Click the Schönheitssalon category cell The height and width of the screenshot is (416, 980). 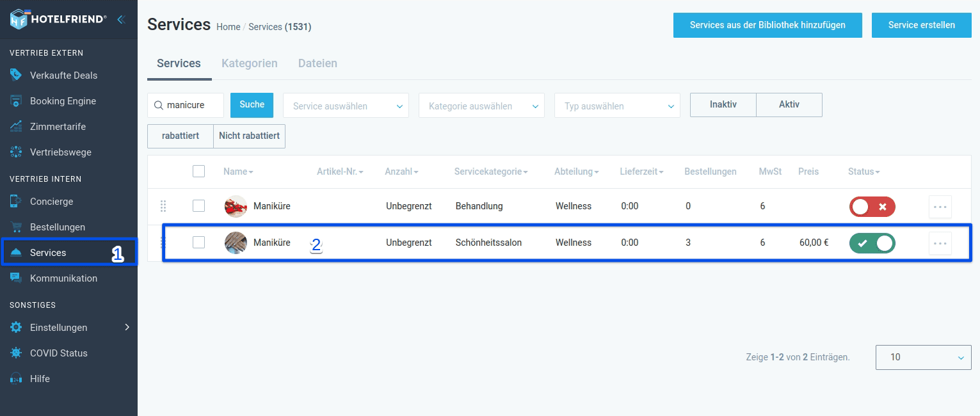pos(488,243)
